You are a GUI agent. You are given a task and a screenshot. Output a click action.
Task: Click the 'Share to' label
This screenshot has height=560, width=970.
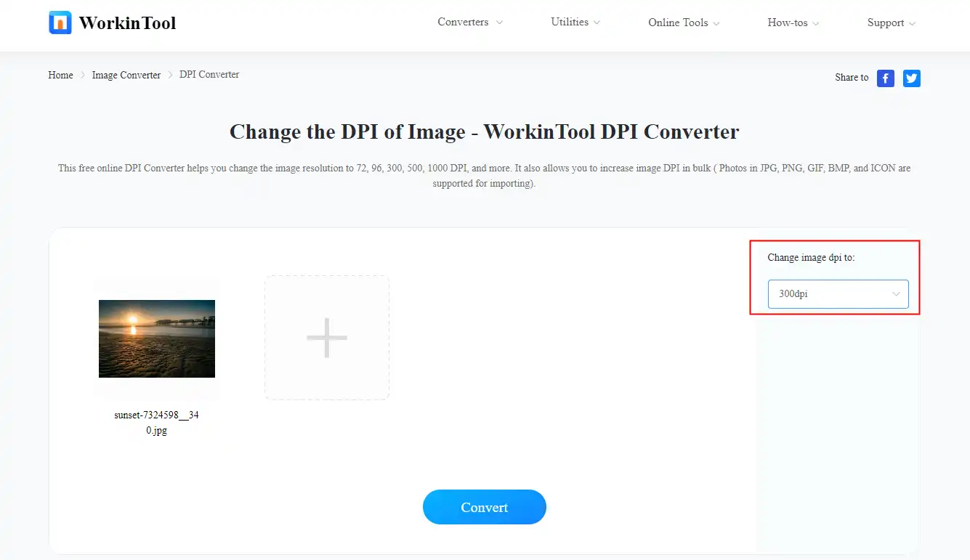click(x=852, y=78)
